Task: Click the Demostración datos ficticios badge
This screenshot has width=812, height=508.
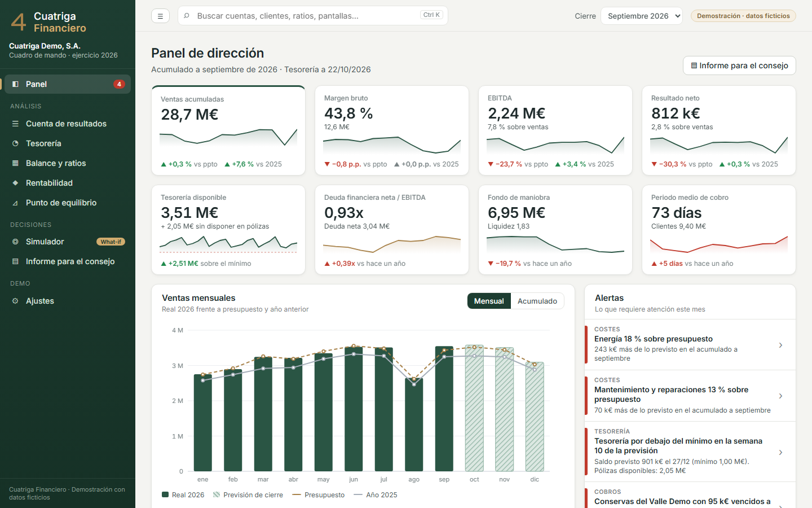Action: (x=743, y=16)
